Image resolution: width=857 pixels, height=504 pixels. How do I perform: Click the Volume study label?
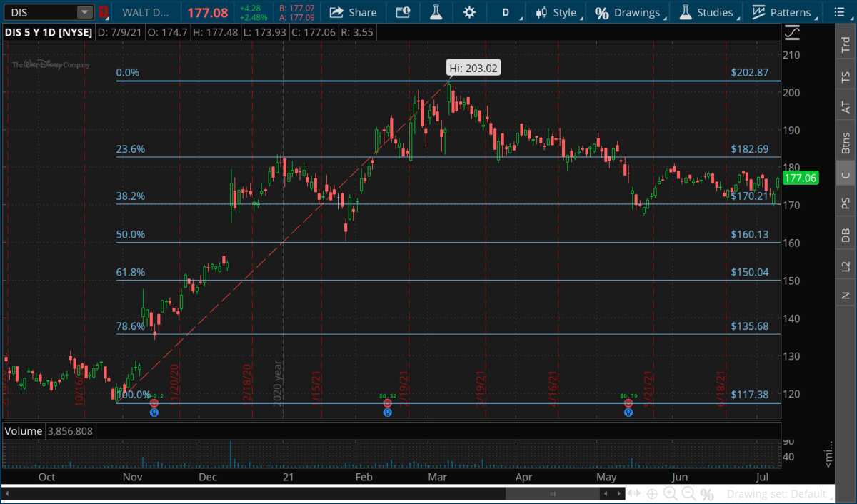coord(24,431)
